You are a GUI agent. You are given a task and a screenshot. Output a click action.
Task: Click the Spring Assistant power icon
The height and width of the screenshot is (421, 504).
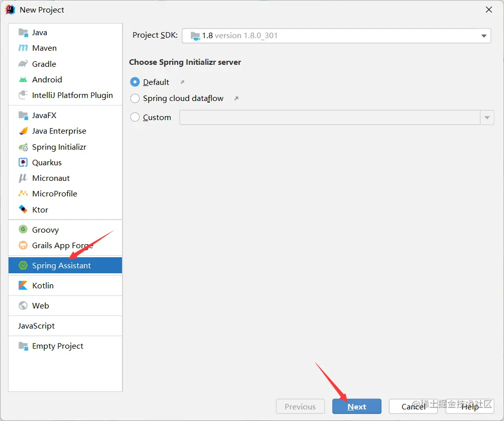(23, 265)
